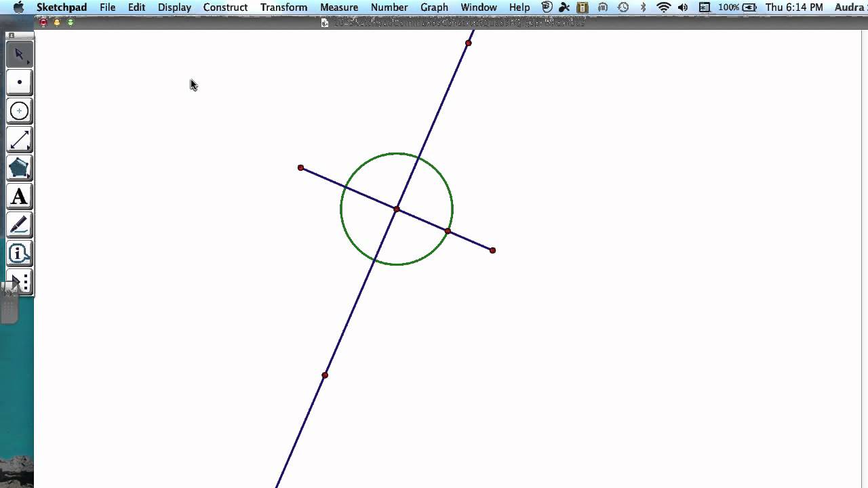The height and width of the screenshot is (488, 868).
Task: Open the Construct menu
Action: 225,7
